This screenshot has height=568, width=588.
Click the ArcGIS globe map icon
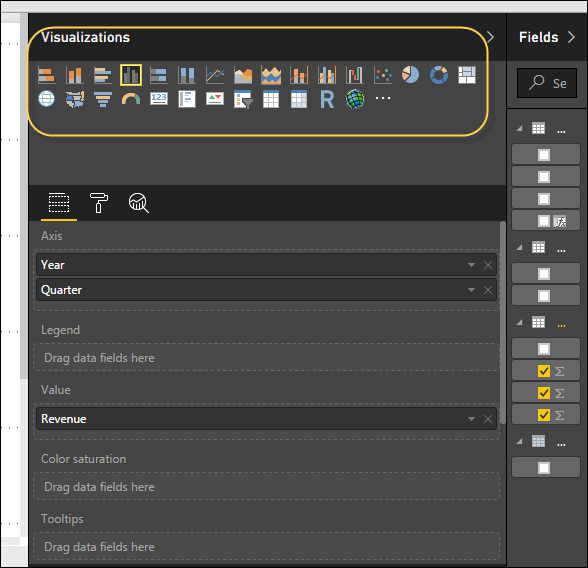tap(355, 99)
